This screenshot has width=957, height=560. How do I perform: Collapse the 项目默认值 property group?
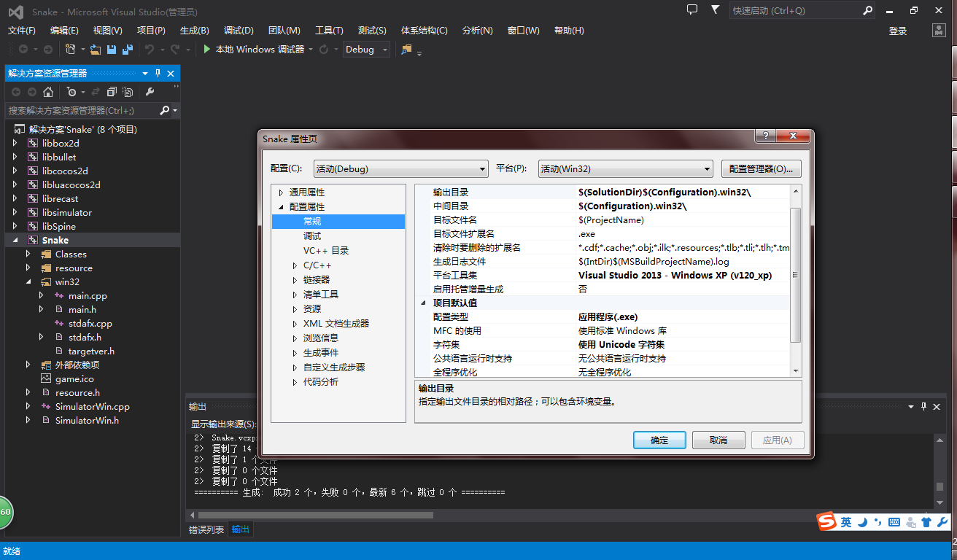423,303
